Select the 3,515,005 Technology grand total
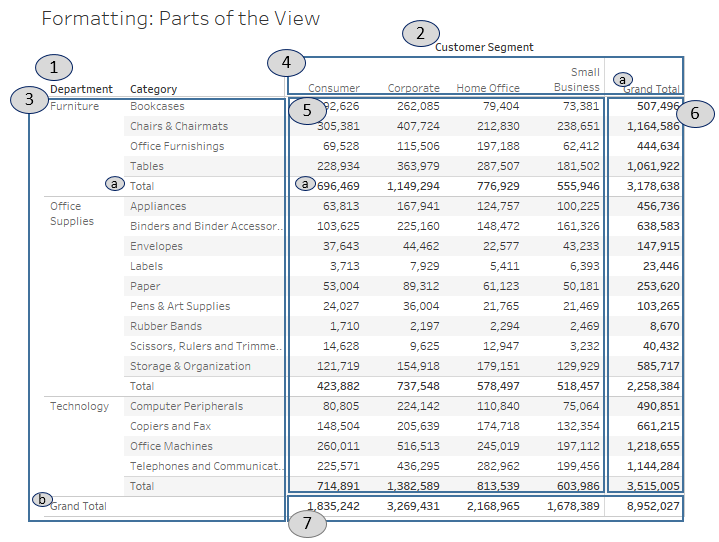The image size is (719, 542). coord(653,486)
